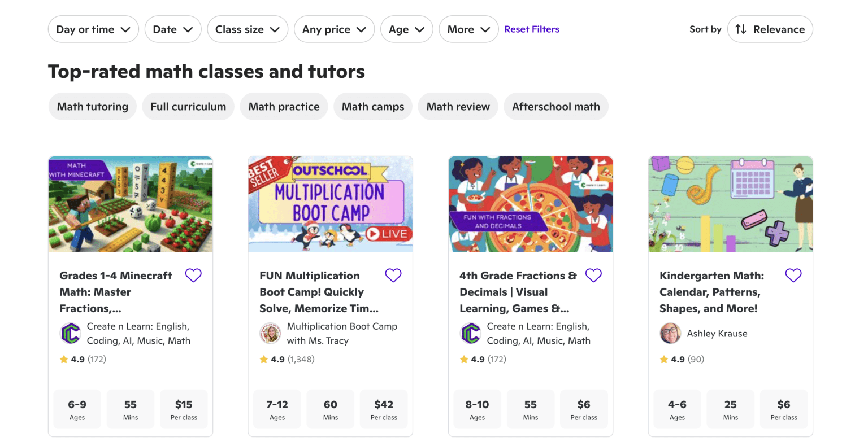Image resolution: width=868 pixels, height=446 pixels.
Task: Select the Math tutoring filter chip
Action: [92, 106]
